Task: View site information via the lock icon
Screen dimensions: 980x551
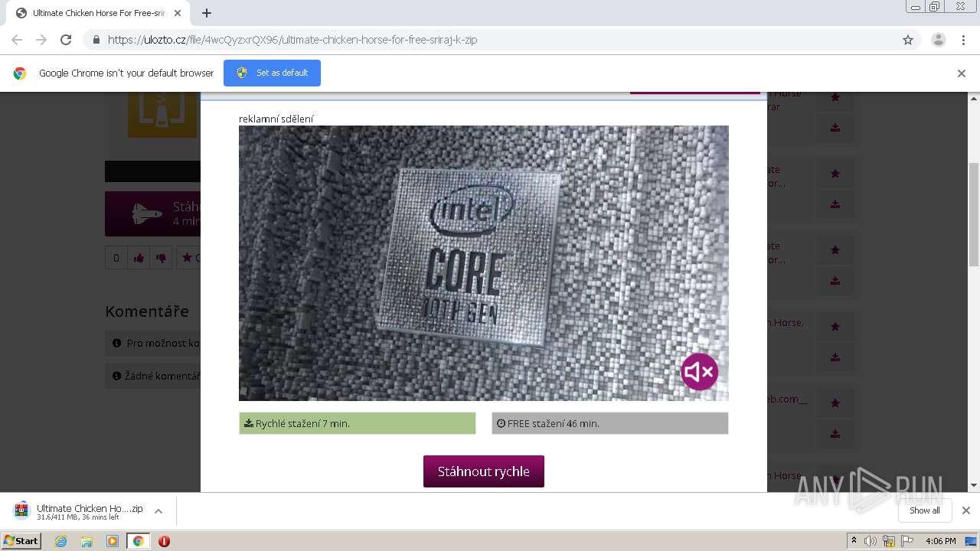Action: click(x=96, y=40)
